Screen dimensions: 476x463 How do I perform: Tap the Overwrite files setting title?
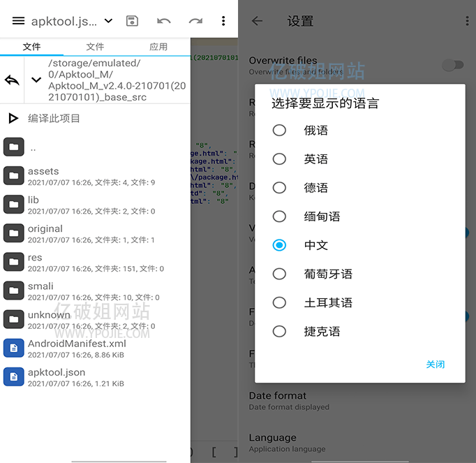[283, 61]
